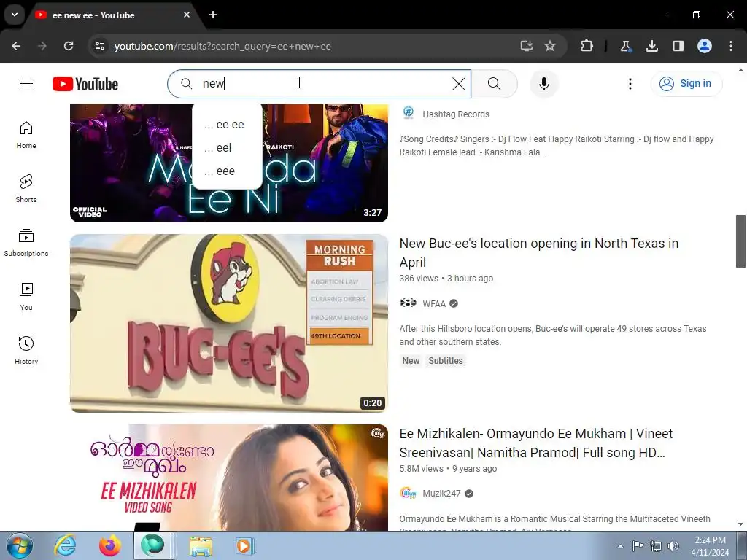Open Subscriptions in the sidebar
This screenshot has width=747, height=560.
coord(26,243)
